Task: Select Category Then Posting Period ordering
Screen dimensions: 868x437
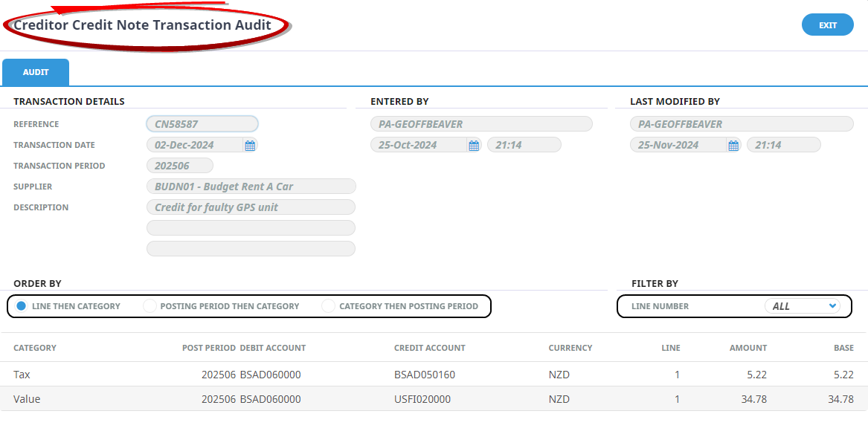Action: pyautogui.click(x=329, y=306)
